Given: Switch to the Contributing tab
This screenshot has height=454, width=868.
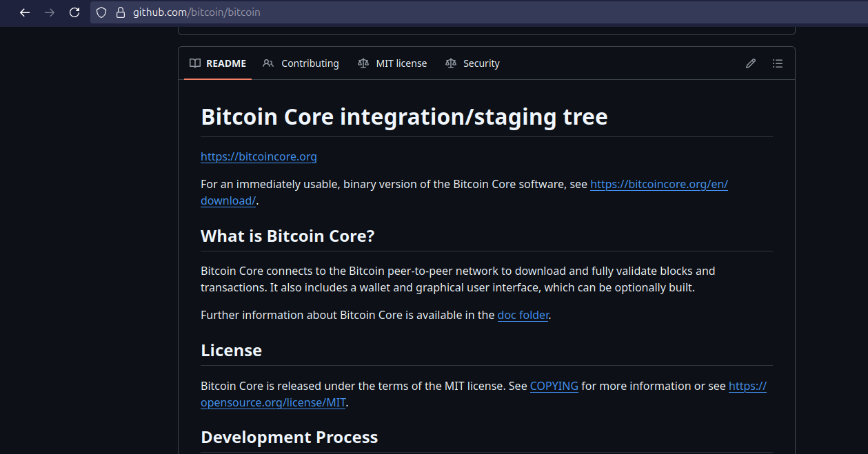Looking at the screenshot, I should tap(301, 63).
